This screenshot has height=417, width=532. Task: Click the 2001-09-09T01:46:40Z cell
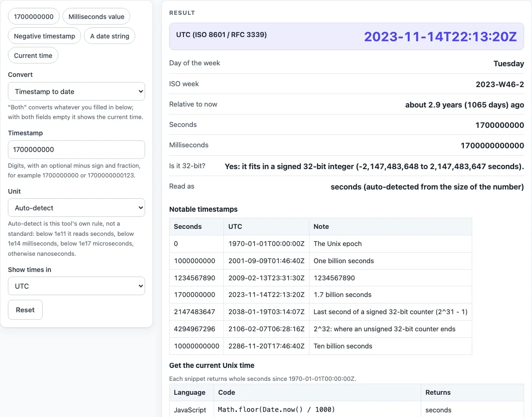pyautogui.click(x=266, y=261)
